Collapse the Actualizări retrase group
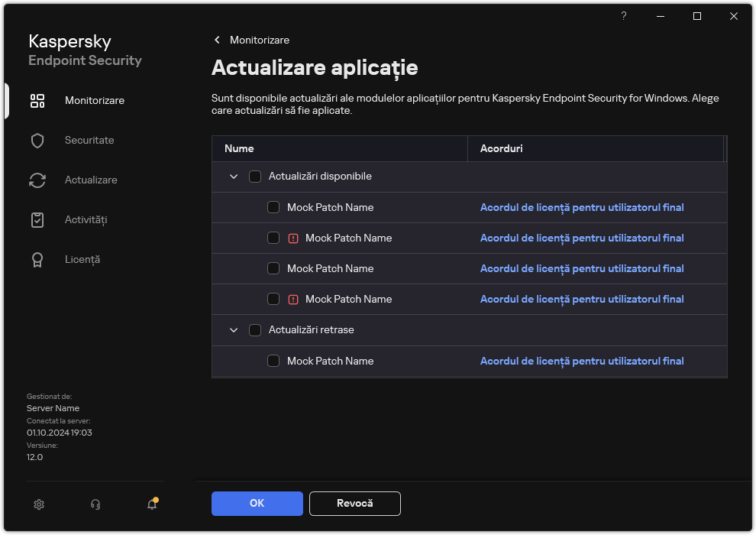The width and height of the screenshot is (756, 535). pyautogui.click(x=234, y=329)
